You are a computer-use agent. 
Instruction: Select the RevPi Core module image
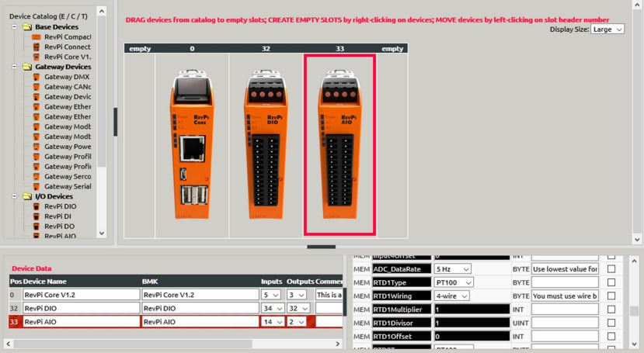[192, 145]
